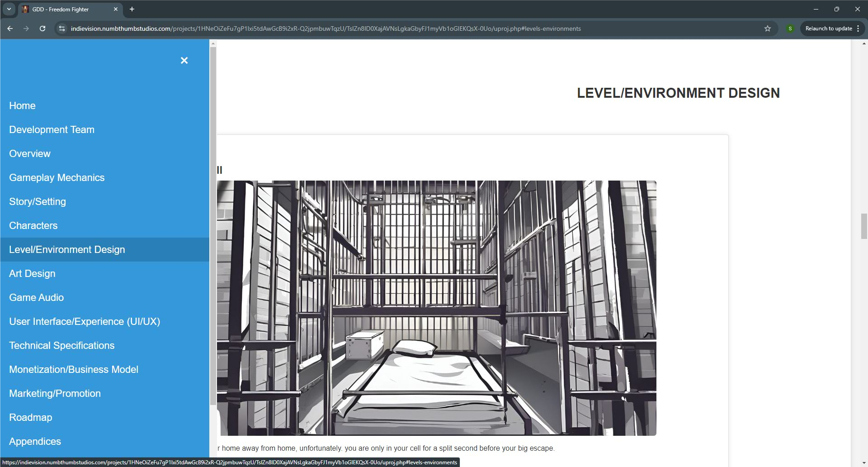Click the browser back arrow
Image resolution: width=868 pixels, height=467 pixels.
10,29
